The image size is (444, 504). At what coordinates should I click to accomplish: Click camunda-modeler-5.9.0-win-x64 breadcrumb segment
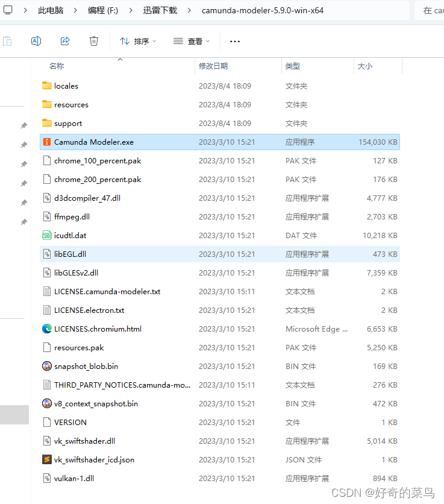click(x=263, y=11)
